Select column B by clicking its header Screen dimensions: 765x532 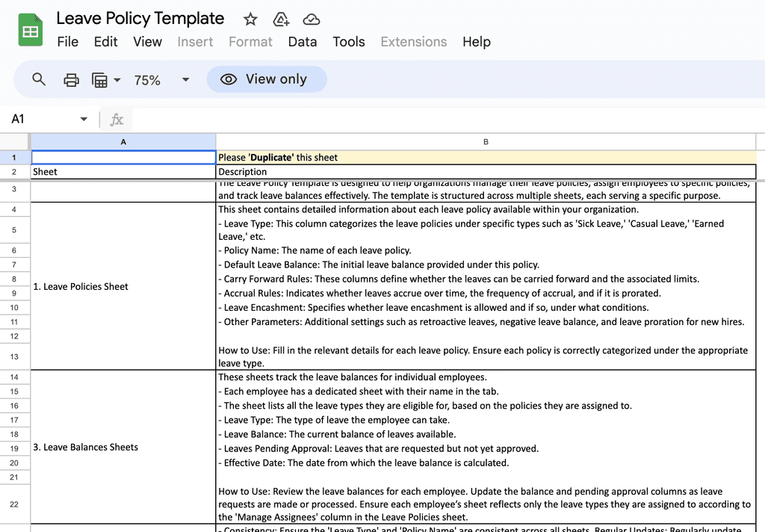click(x=486, y=141)
